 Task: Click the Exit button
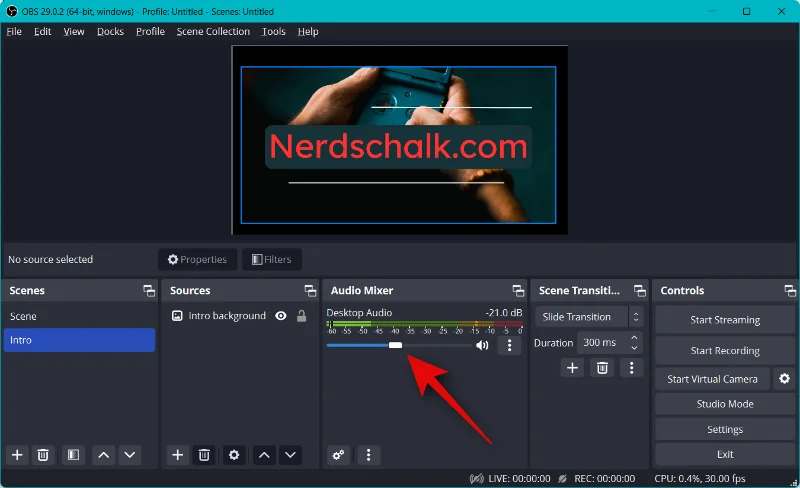725,454
